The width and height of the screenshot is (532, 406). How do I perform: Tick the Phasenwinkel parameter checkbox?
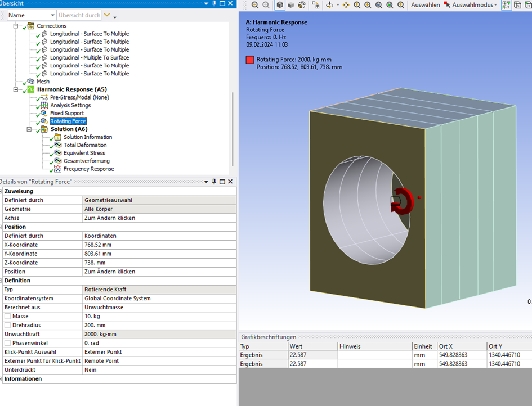tap(7, 343)
